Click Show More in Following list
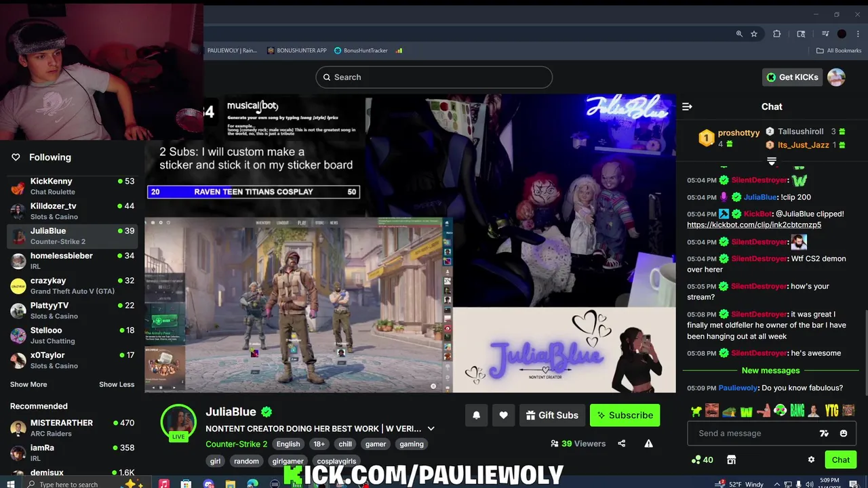The width and height of the screenshot is (868, 488). pyautogui.click(x=28, y=384)
